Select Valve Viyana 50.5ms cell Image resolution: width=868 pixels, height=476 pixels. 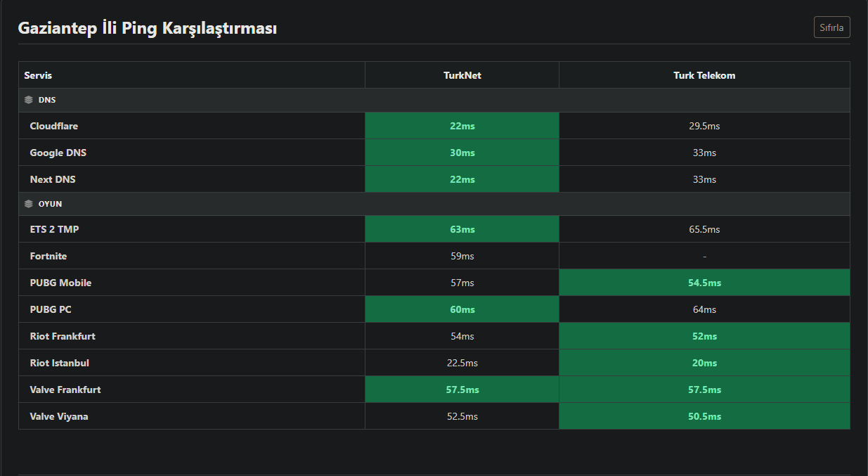[704, 416]
